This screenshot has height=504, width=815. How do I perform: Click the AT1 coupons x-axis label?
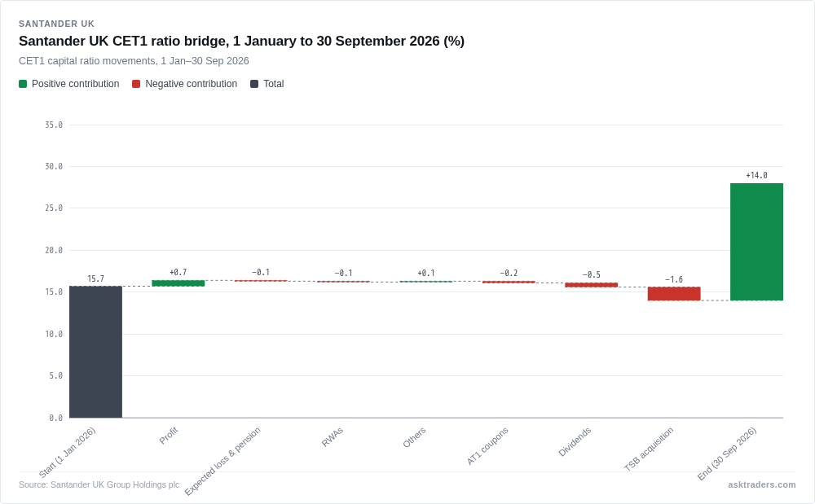click(x=487, y=446)
